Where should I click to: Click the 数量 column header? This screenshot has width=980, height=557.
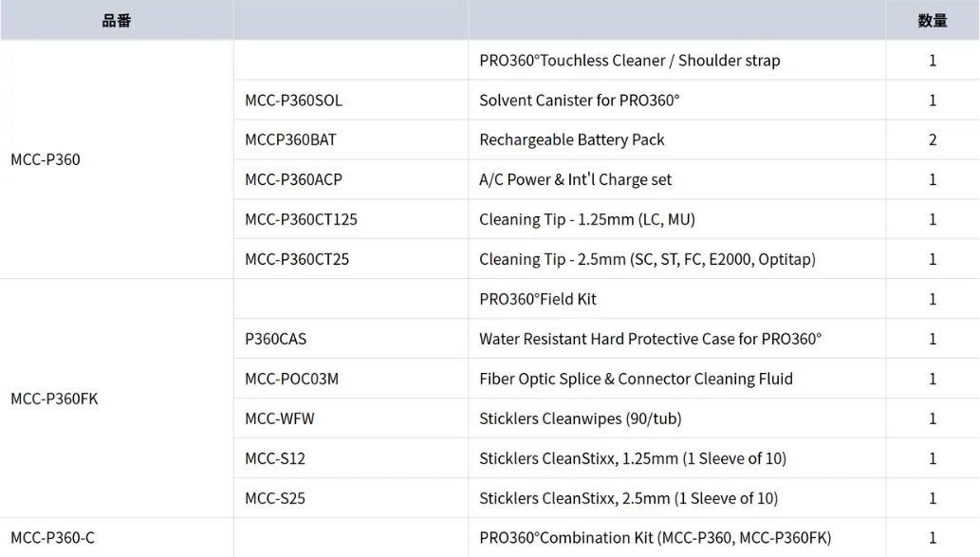[932, 21]
